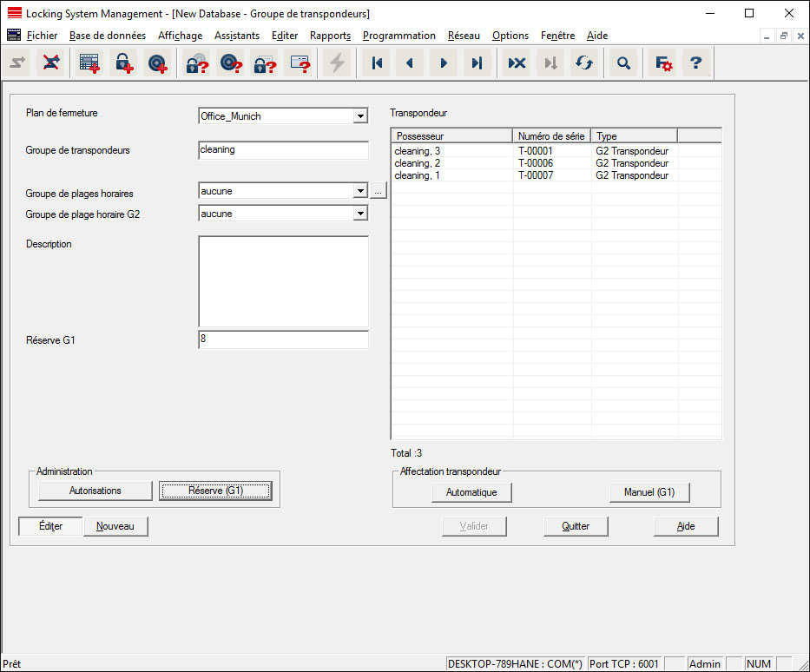
Task: Select the row for transponder T-00006
Action: click(x=535, y=163)
